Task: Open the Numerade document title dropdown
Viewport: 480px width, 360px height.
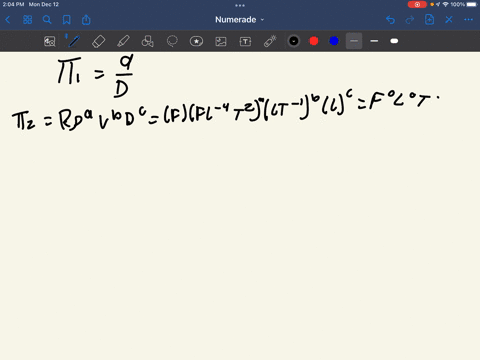Action: pyautogui.click(x=239, y=20)
